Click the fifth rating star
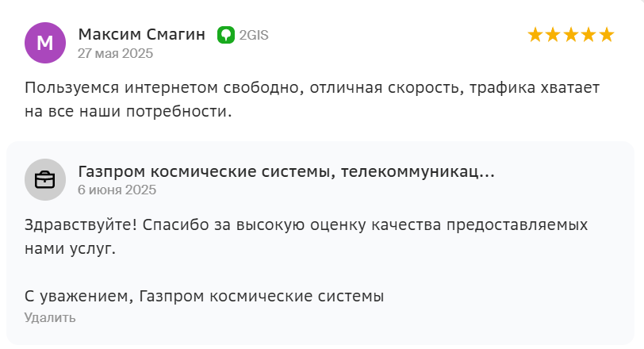The image size is (644, 349). pyautogui.click(x=607, y=35)
